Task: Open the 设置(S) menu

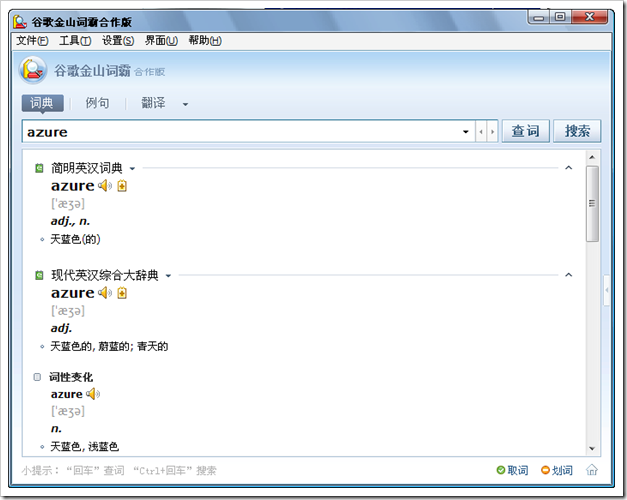Action: coord(118,40)
